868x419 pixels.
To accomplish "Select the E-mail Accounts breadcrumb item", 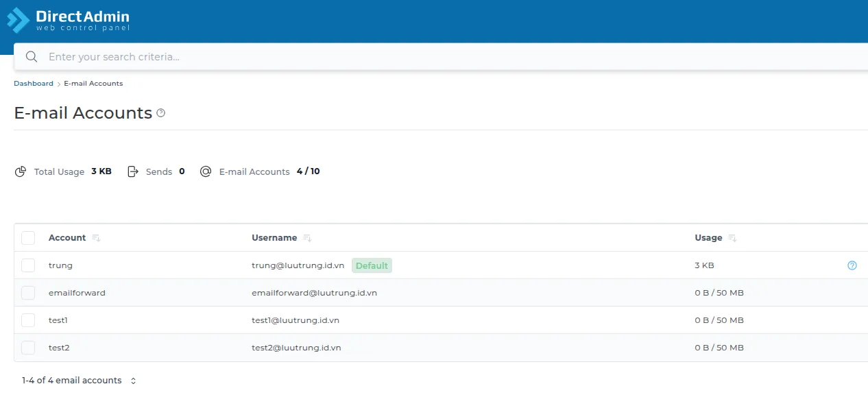I will [93, 83].
